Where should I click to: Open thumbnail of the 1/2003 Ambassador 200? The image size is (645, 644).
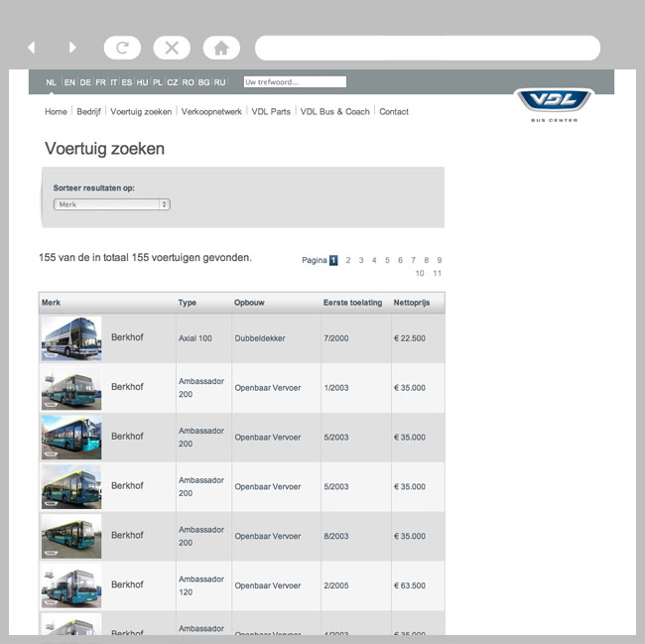71,388
